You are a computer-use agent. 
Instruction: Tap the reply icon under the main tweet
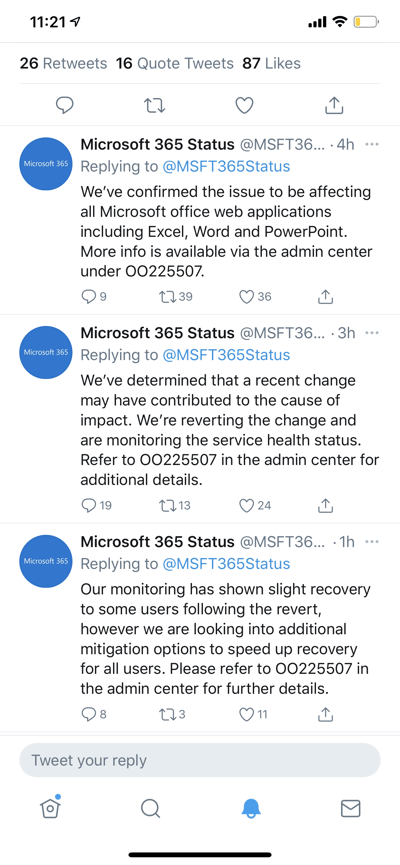[65, 105]
